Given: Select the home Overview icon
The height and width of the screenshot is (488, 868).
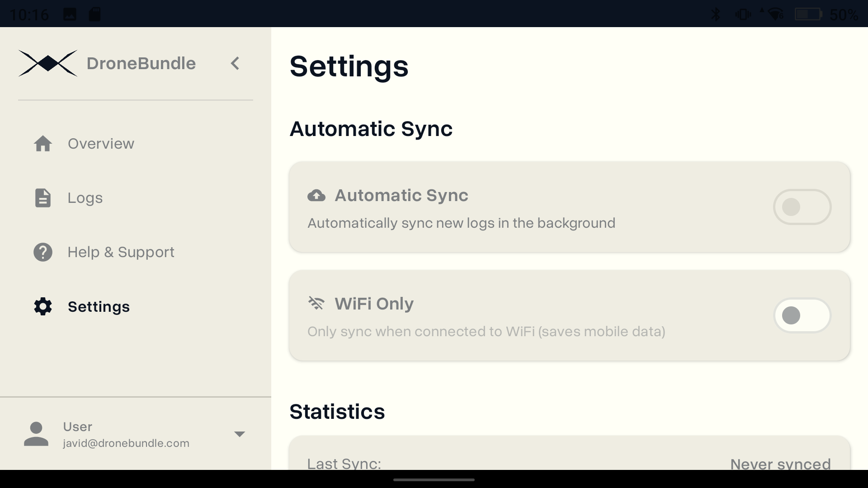Looking at the screenshot, I should (42, 144).
